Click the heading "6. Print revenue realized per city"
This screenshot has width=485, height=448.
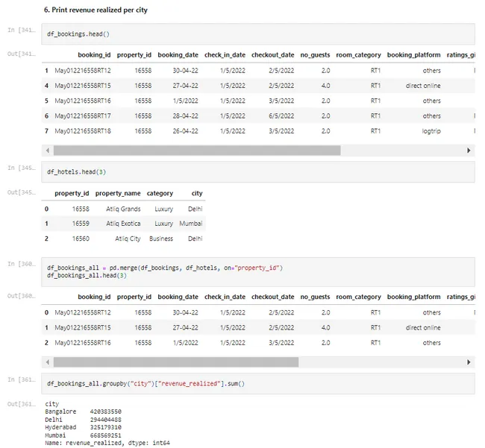tap(96, 10)
